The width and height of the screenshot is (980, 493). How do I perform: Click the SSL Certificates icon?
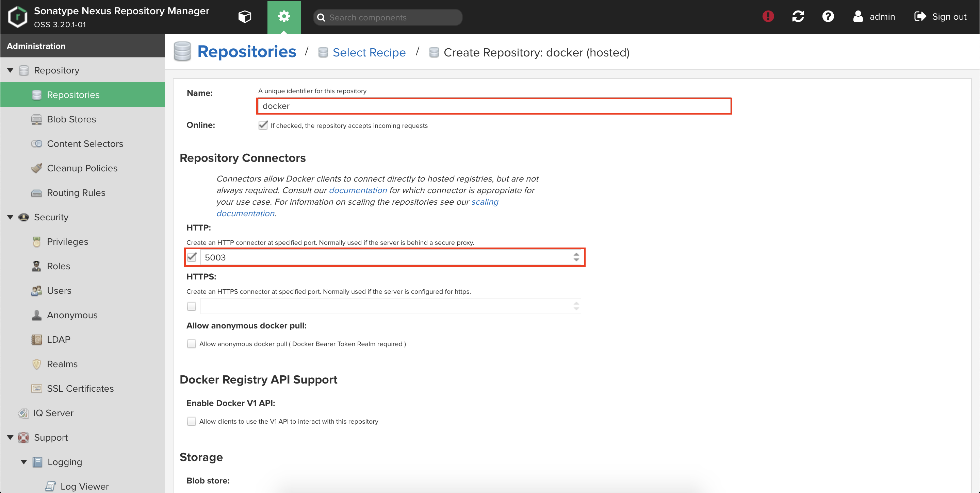pyautogui.click(x=36, y=389)
